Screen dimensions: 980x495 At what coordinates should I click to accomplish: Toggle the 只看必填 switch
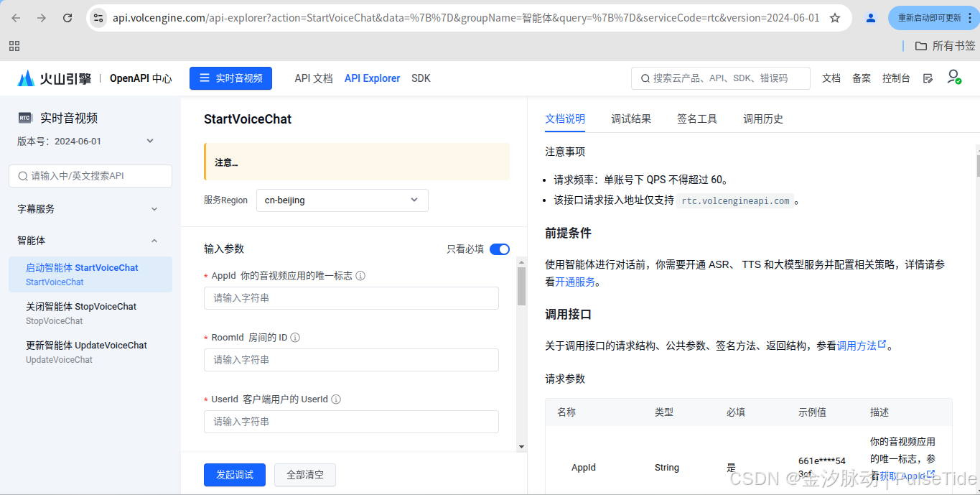tap(500, 249)
